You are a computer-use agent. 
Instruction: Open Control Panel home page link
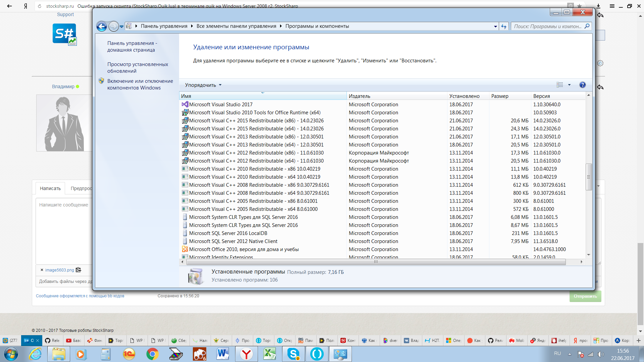(x=132, y=47)
